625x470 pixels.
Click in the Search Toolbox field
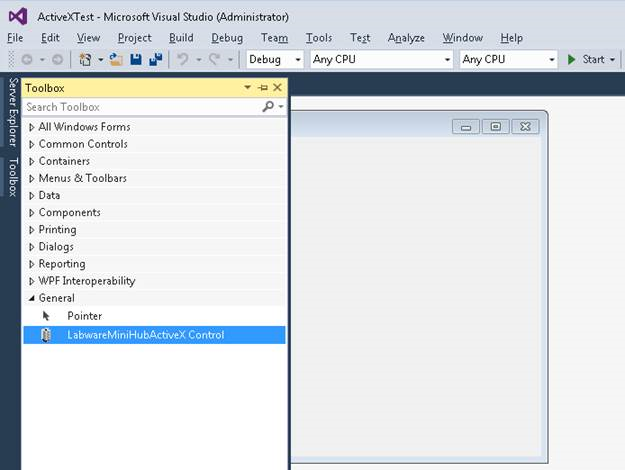(140, 106)
